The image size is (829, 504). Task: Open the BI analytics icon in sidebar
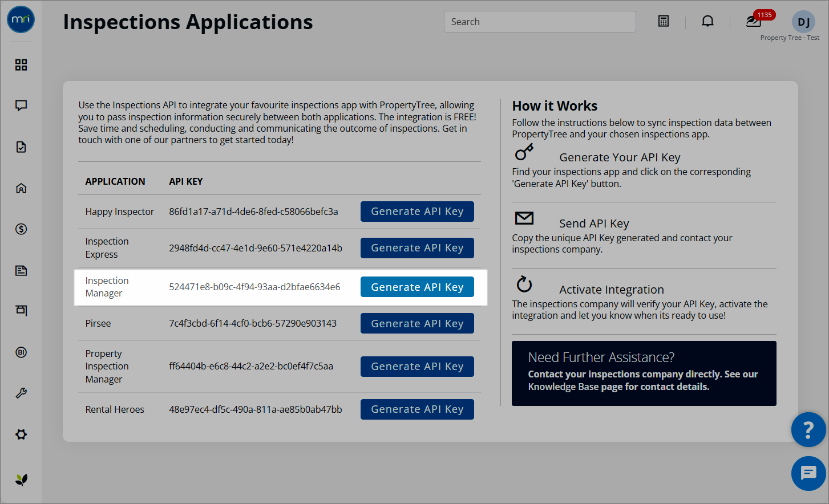[x=21, y=352]
